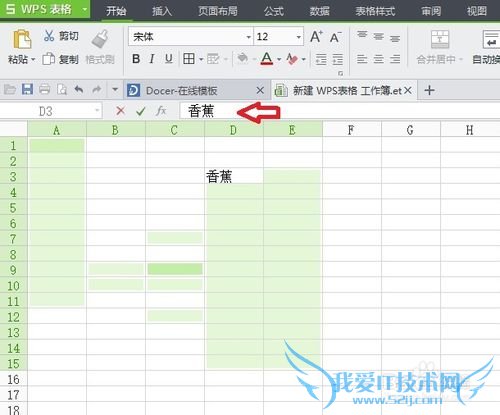Open the 表格样式 ribbon tab
The width and height of the screenshot is (500, 415).
375,11
